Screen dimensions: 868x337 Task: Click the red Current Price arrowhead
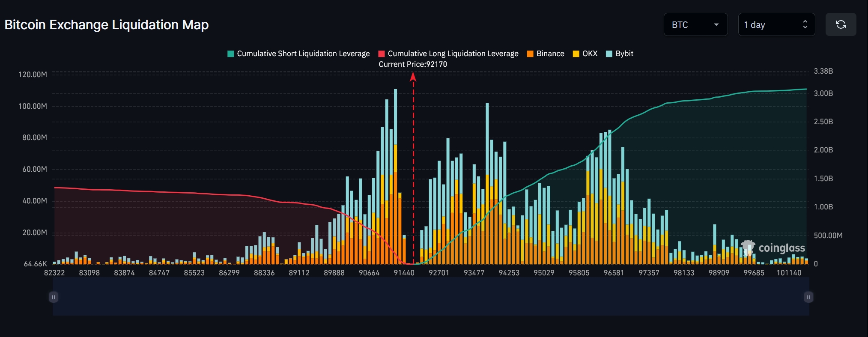pyautogui.click(x=413, y=77)
